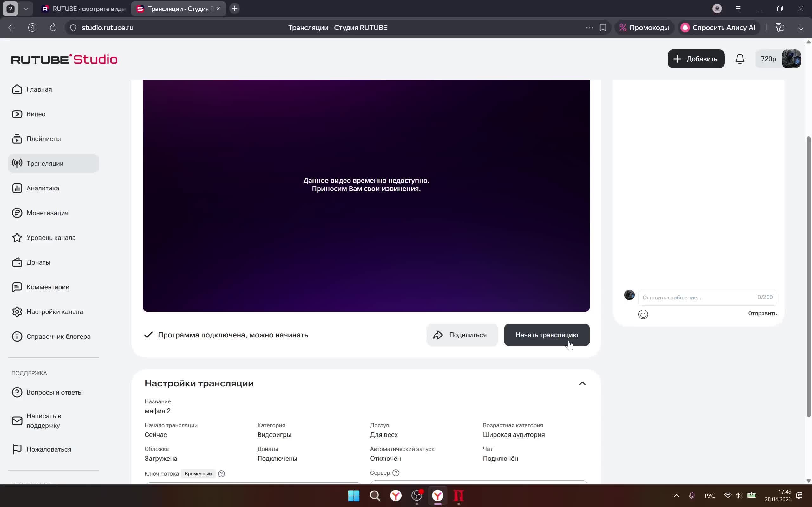This screenshot has width=812, height=507.
Task: Show hidden system tray icons
Action: (676, 495)
